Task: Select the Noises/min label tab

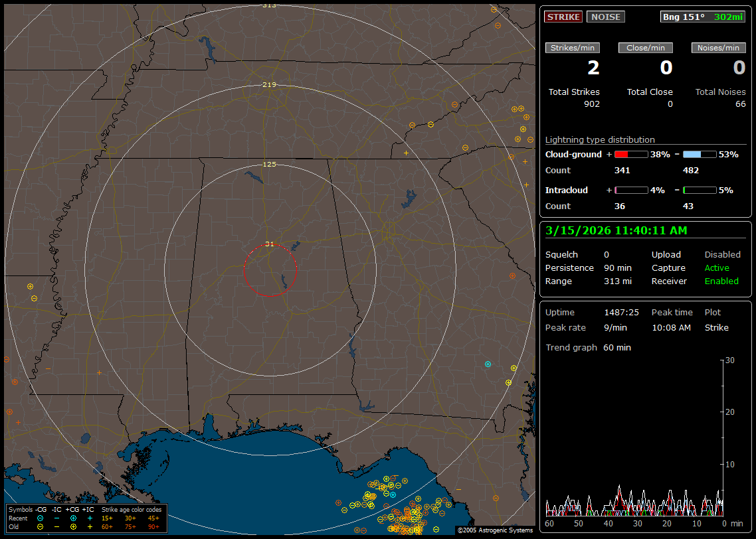Action: (x=718, y=48)
